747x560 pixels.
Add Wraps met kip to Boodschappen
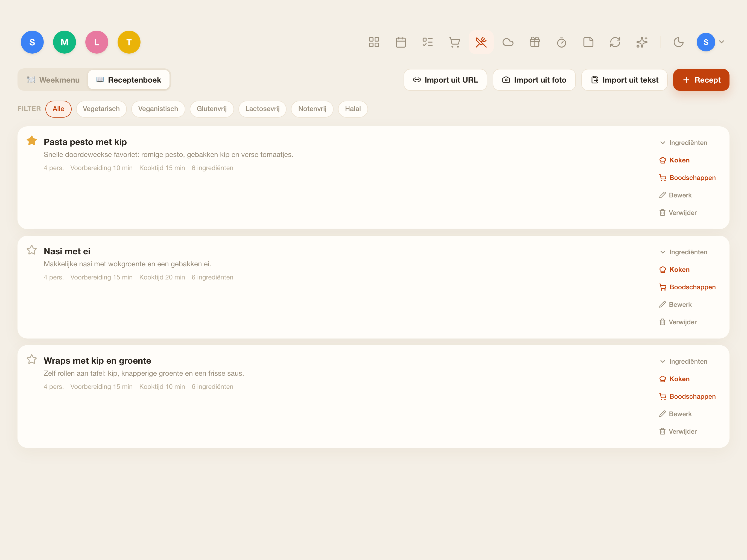(687, 396)
